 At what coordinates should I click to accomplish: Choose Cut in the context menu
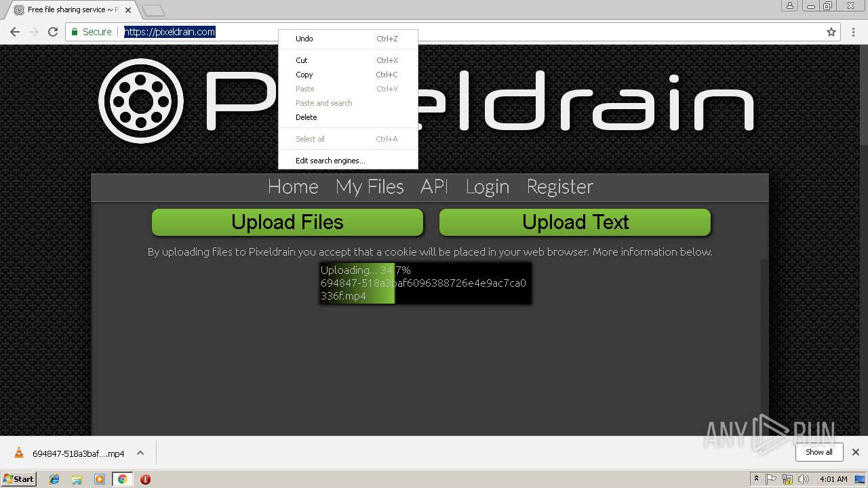[348, 60]
